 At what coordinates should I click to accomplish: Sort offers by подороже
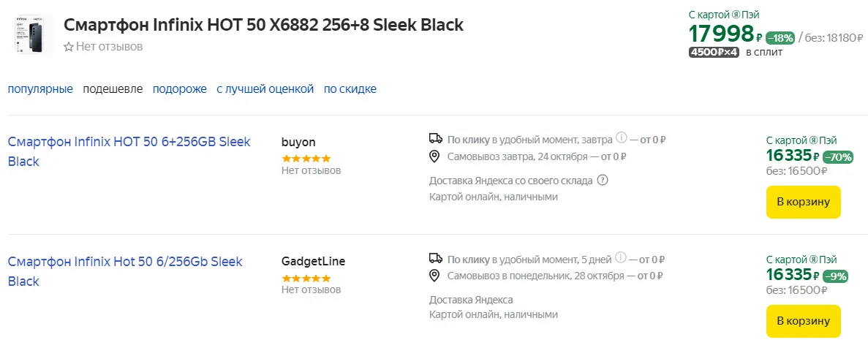point(180,89)
